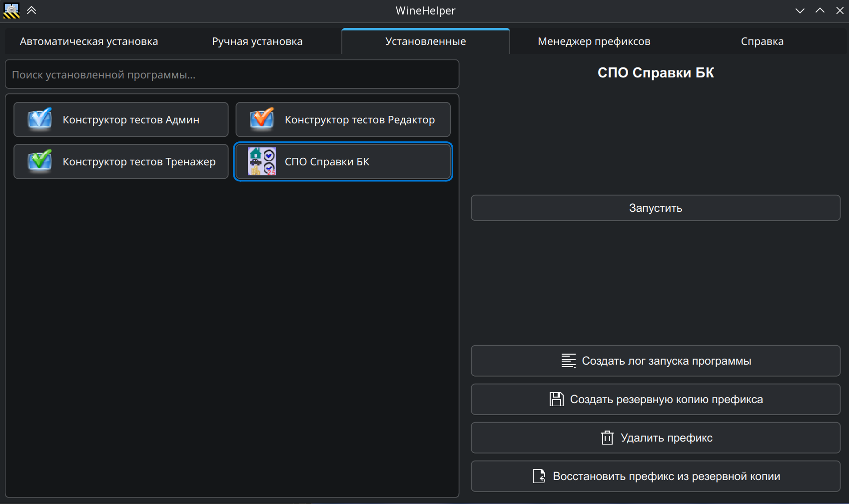
Task: Click the floppy disk backup icon
Action: click(556, 399)
